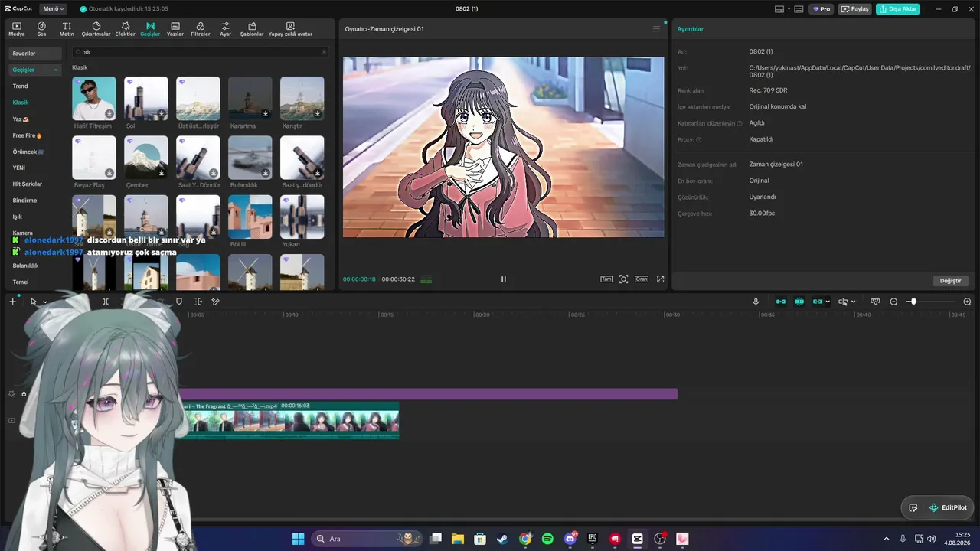Screen dimensions: 980x551
Task: Open the Yazılar captions panel
Action: click(175, 29)
